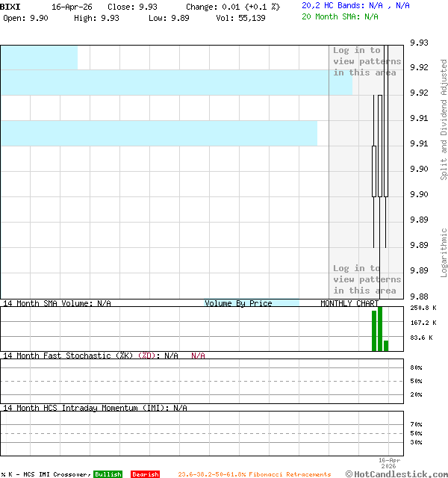This screenshot has width=448, height=478.
Task: Click the top light-blue volume-by-price bar
Action: [x=39, y=58]
